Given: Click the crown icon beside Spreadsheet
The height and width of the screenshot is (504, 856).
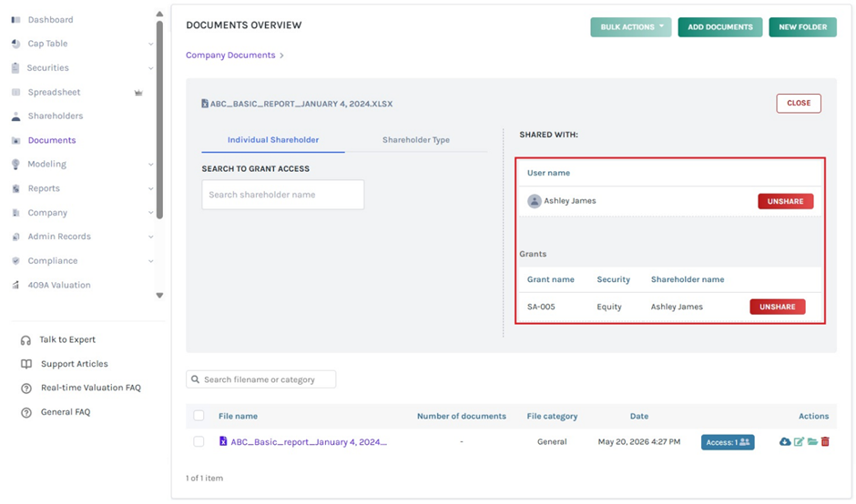Looking at the screenshot, I should tap(138, 93).
